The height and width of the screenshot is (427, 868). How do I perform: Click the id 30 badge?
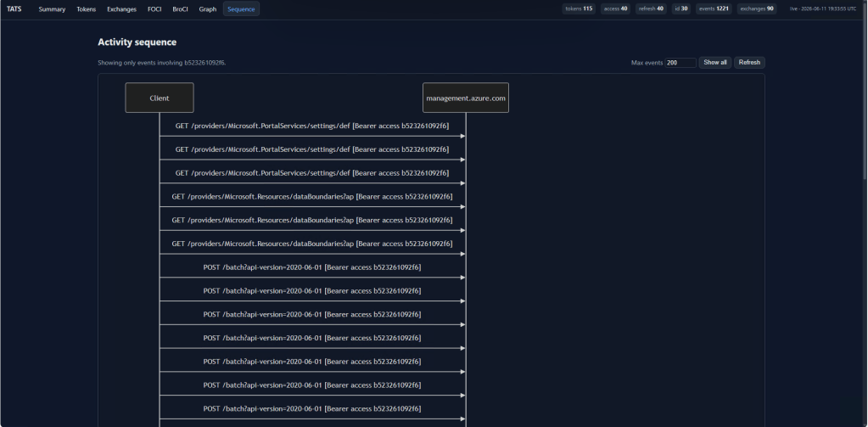point(680,8)
